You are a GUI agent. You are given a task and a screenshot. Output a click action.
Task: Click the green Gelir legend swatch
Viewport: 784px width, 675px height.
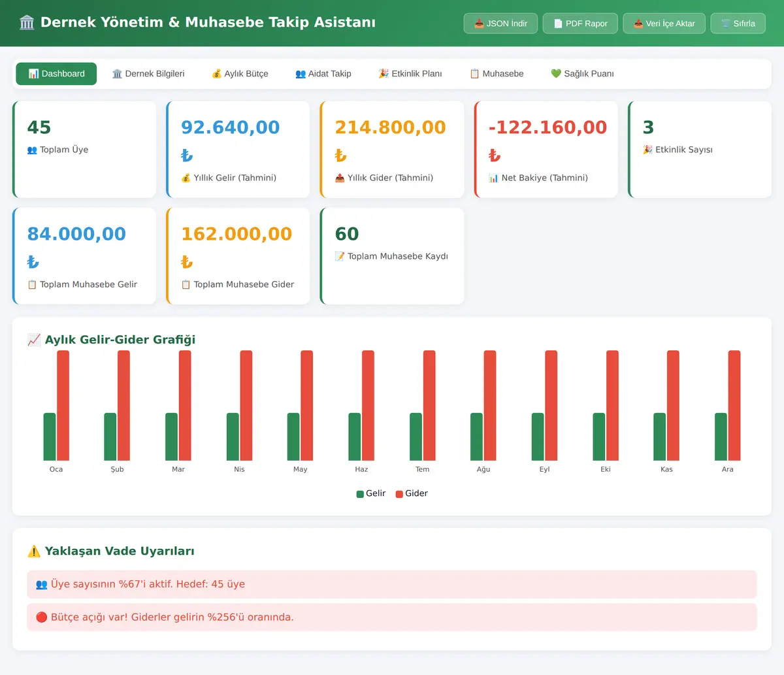point(360,494)
